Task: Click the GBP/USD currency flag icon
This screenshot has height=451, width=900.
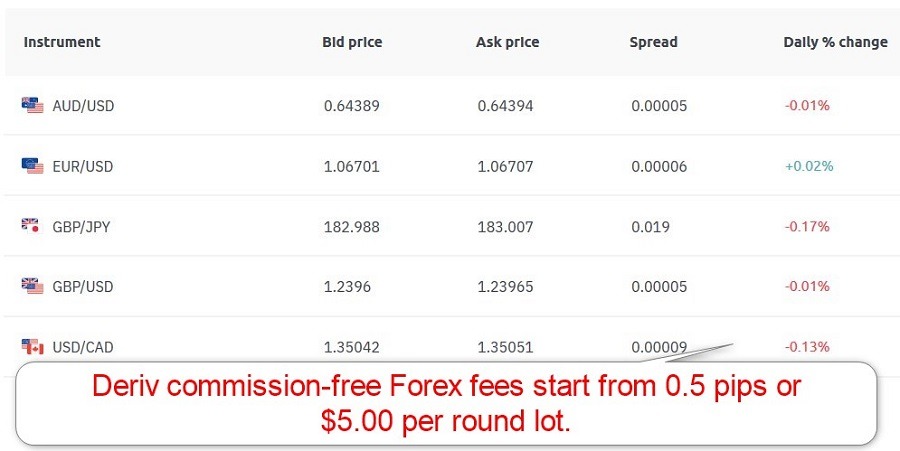Action: [32, 286]
